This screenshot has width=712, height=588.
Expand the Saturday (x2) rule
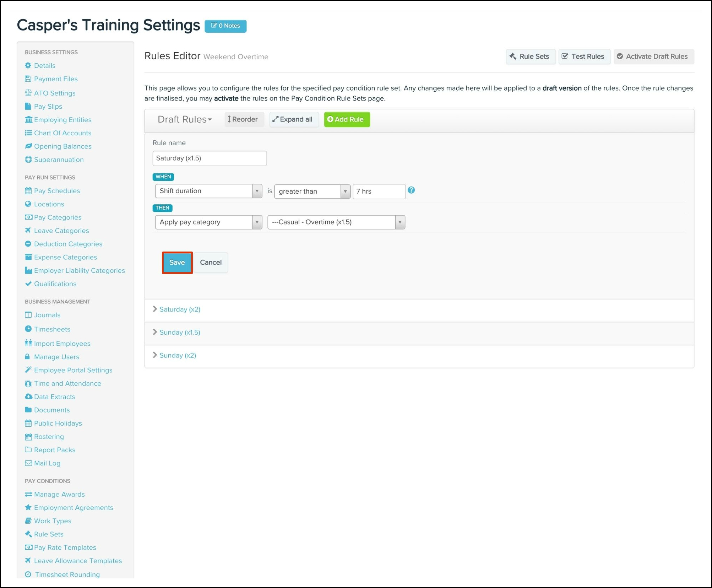point(180,309)
